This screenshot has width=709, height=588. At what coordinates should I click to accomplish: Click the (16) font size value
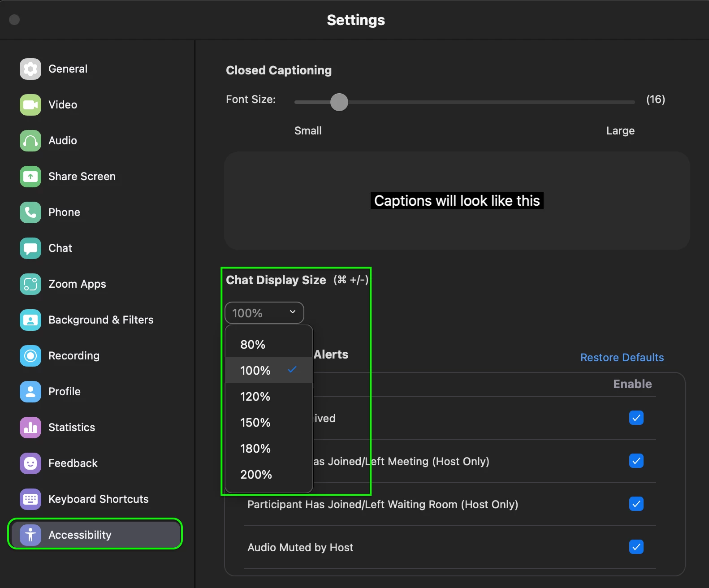click(x=656, y=99)
